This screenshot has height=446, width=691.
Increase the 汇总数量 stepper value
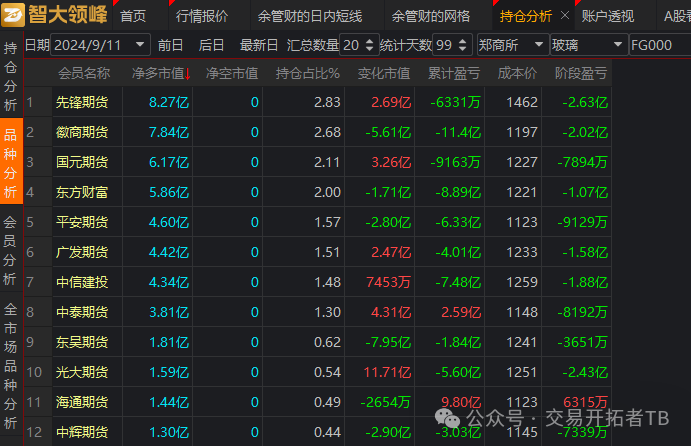click(x=370, y=41)
